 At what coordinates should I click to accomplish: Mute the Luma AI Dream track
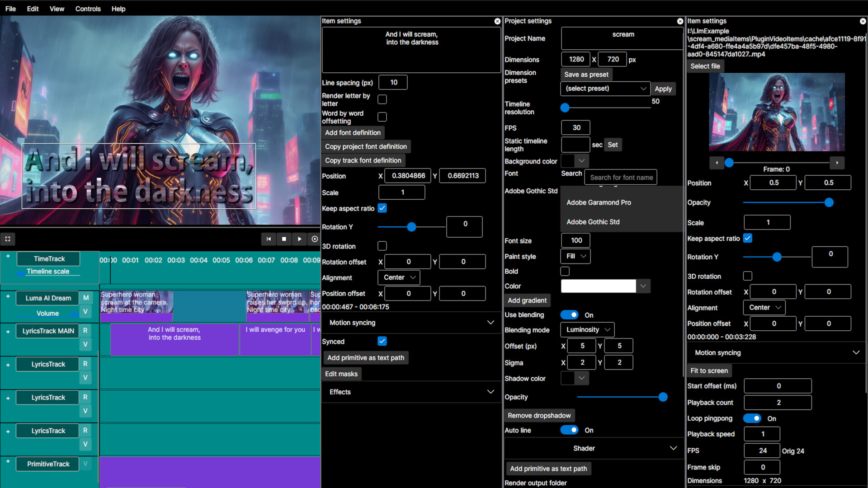point(85,297)
